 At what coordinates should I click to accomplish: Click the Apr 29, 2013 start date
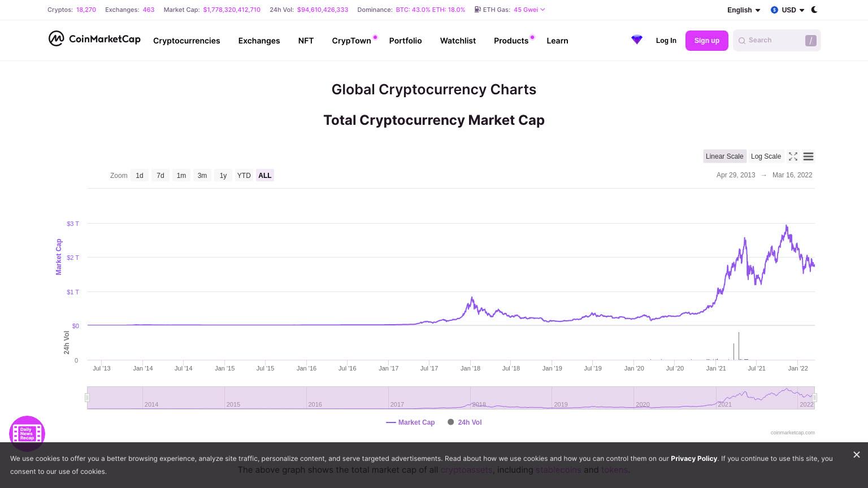[736, 175]
